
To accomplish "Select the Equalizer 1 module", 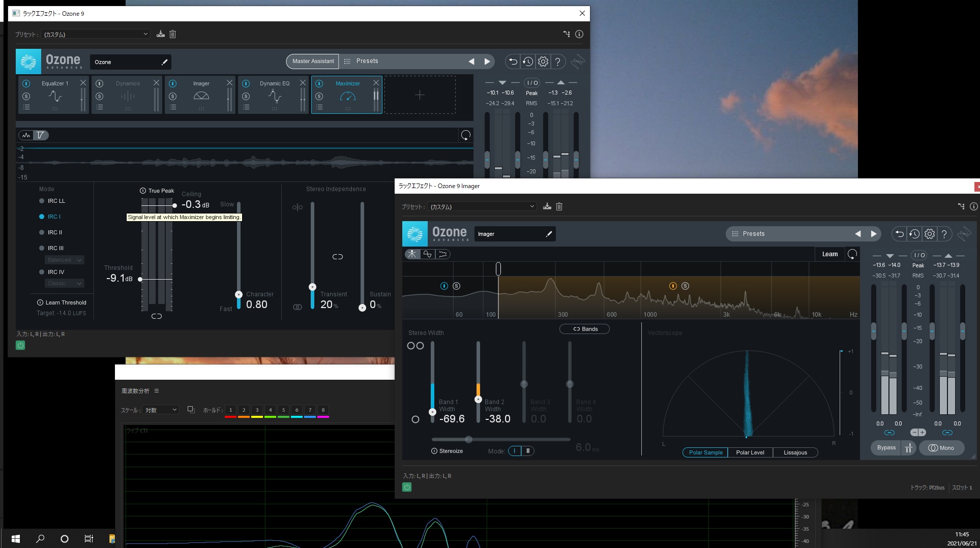I will pyautogui.click(x=54, y=95).
